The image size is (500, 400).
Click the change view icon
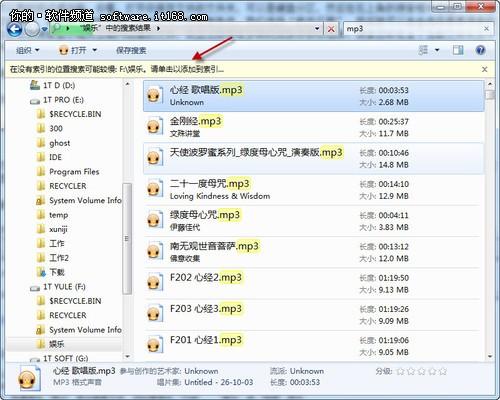(x=423, y=50)
